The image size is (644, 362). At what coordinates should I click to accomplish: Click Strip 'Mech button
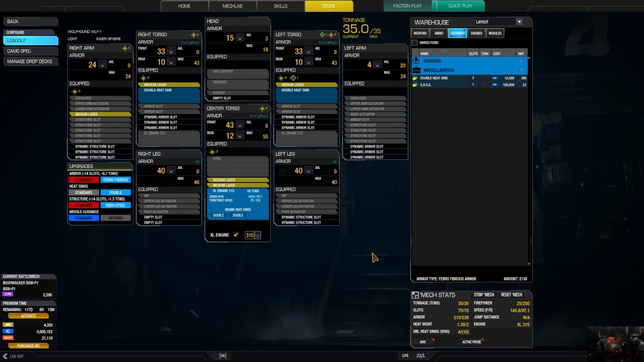click(x=484, y=295)
